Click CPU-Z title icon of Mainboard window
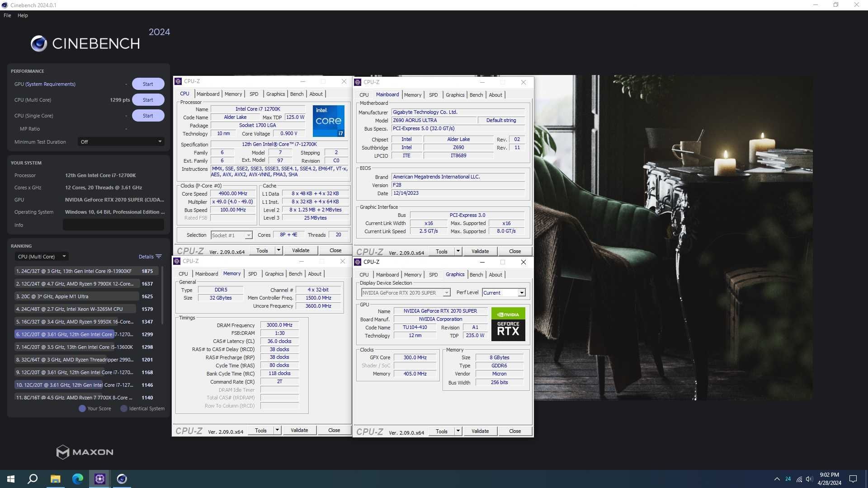868x488 pixels. [x=358, y=82]
